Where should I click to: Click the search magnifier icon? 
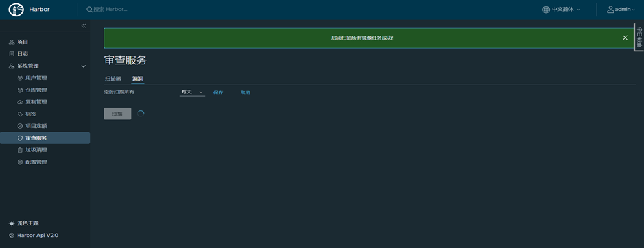(x=89, y=10)
